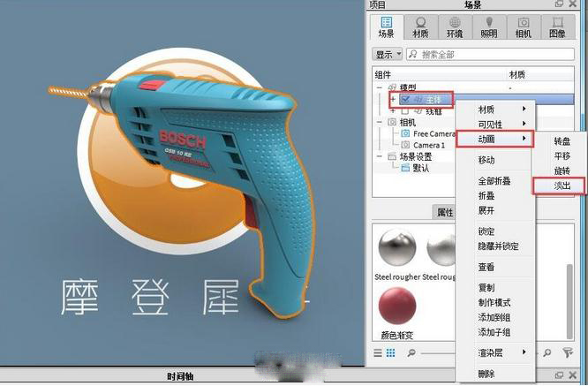This screenshot has height=386, width=588.
Task: Select the 模型 root row
Action: (x=408, y=87)
